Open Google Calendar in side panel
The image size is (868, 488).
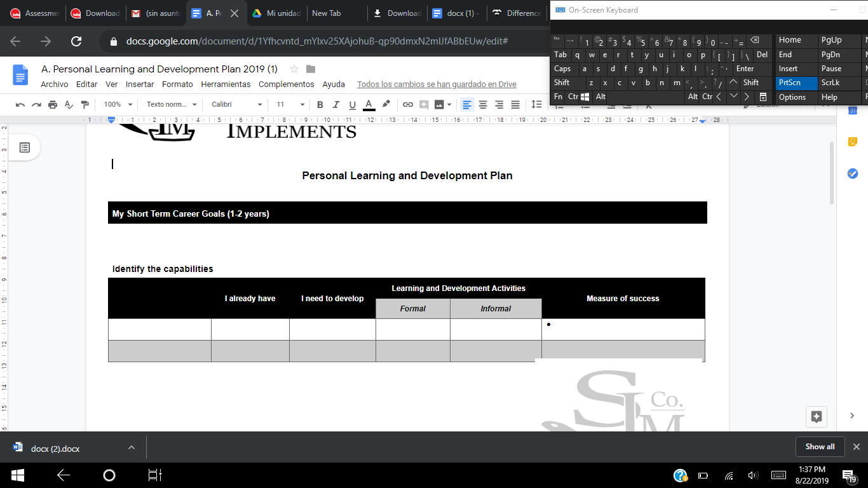[853, 111]
